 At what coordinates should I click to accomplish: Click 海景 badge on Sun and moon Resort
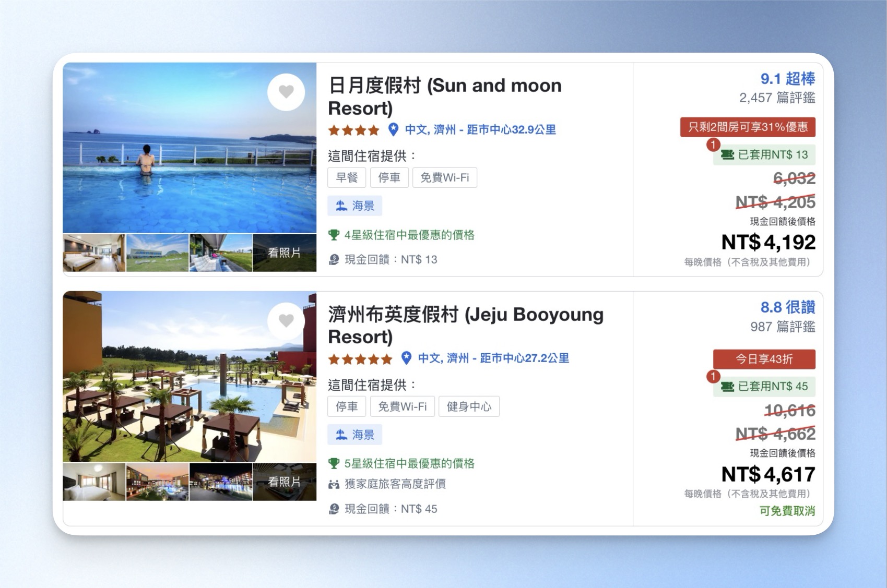pyautogui.click(x=355, y=206)
